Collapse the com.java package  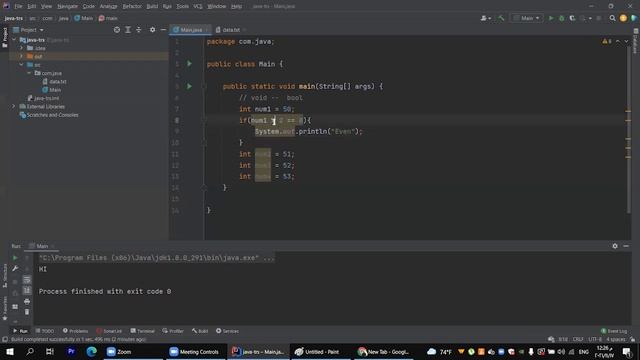[29, 73]
